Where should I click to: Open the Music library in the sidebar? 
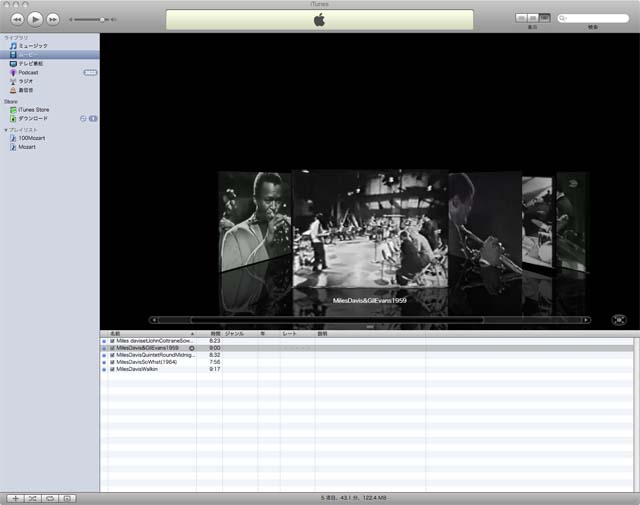[49, 46]
